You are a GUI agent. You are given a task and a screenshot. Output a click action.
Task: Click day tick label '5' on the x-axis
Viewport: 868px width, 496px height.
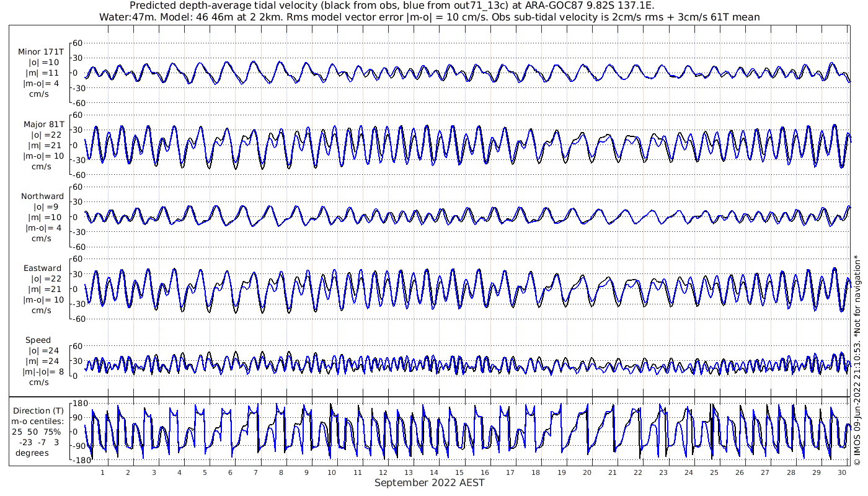205,472
